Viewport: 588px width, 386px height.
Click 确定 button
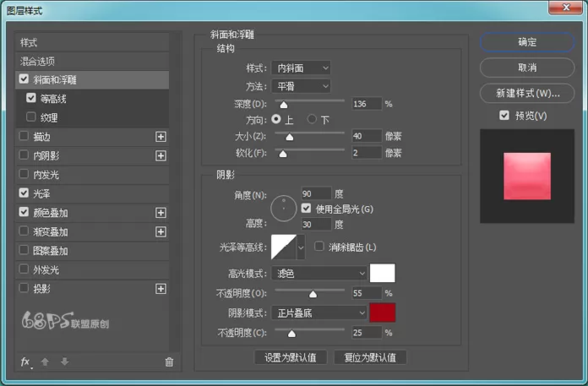(527, 42)
